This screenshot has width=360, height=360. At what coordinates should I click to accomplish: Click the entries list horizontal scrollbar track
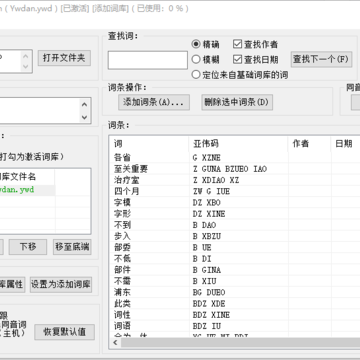point(240,343)
